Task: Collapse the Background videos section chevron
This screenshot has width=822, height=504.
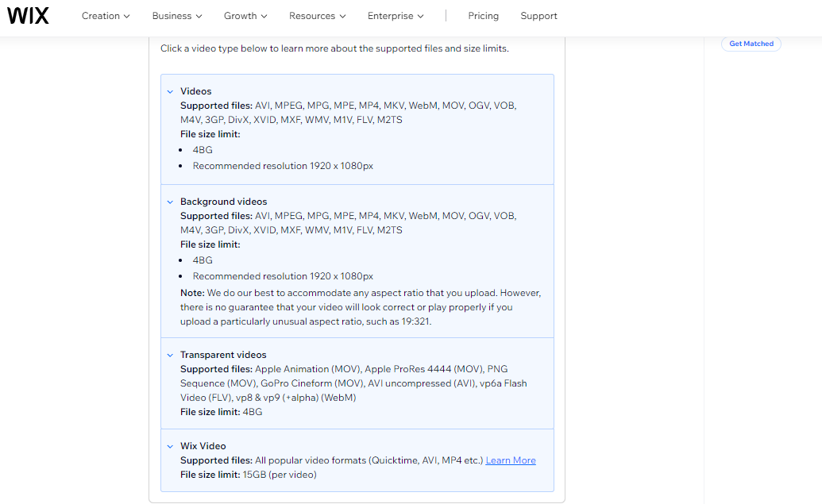Action: (170, 202)
